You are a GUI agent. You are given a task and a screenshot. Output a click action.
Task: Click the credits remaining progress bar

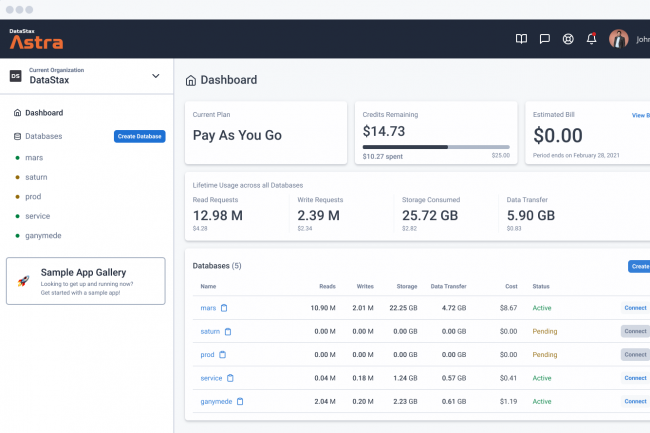tap(436, 147)
